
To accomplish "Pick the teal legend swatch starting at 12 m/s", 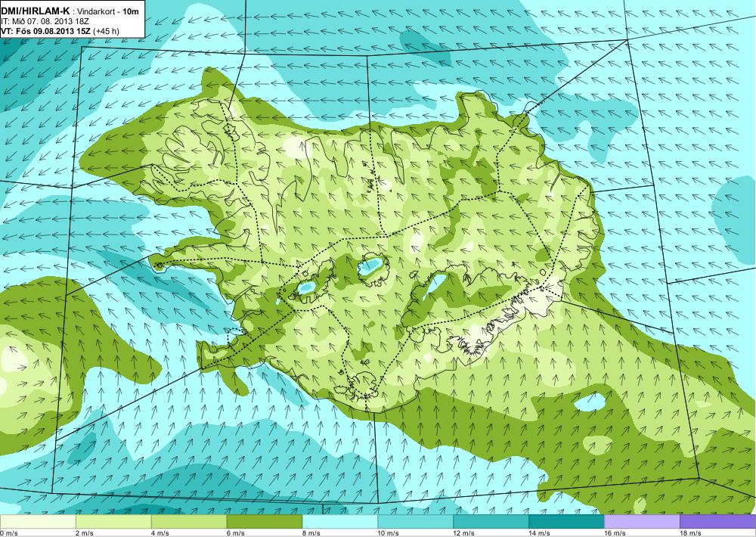I will 491,522.
